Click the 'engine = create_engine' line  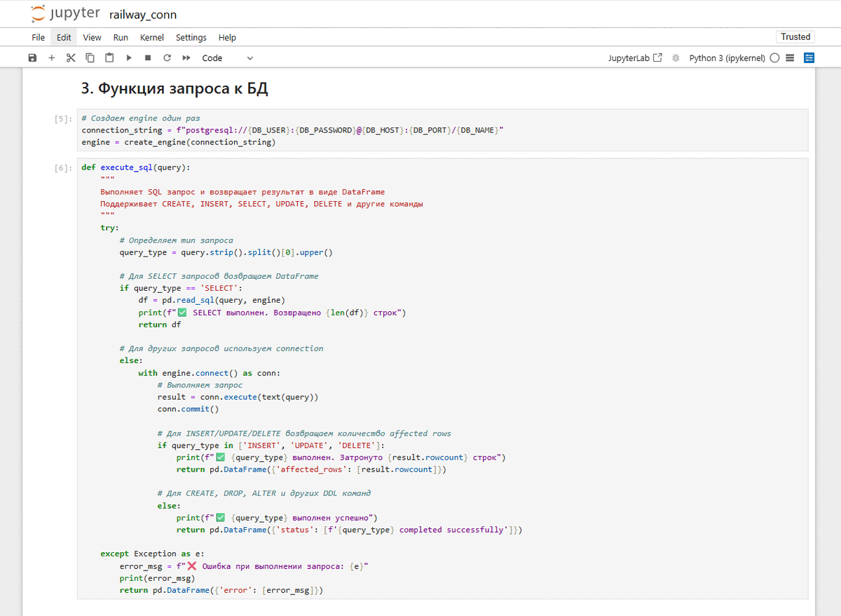click(179, 142)
